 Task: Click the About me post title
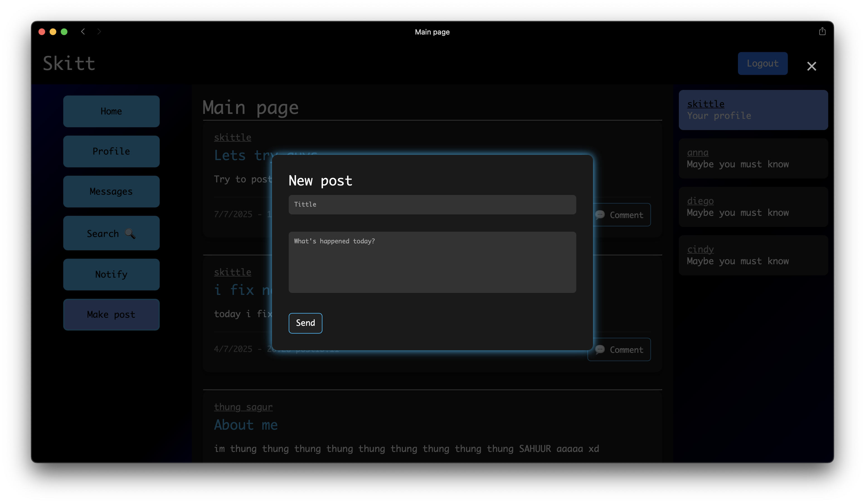246,425
